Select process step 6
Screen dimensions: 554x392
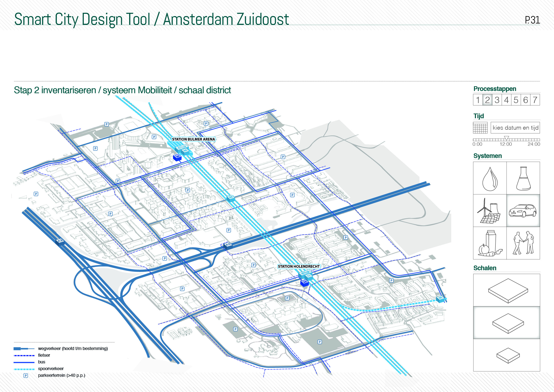tap(526, 100)
